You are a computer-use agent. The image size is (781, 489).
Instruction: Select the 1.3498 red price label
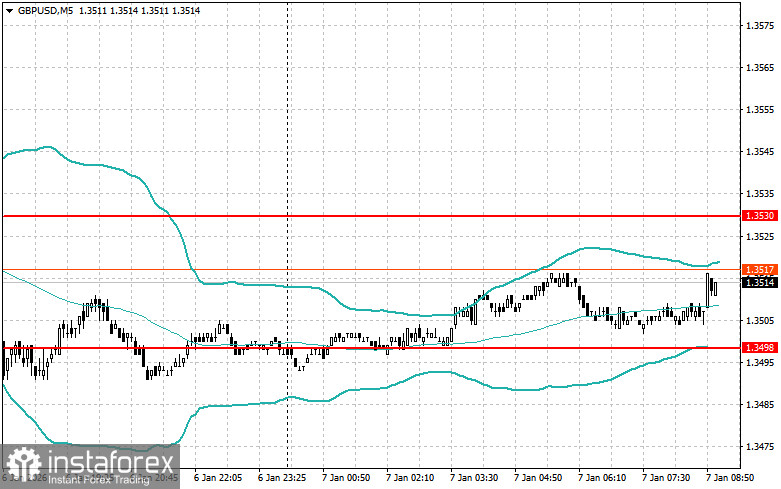(x=760, y=347)
